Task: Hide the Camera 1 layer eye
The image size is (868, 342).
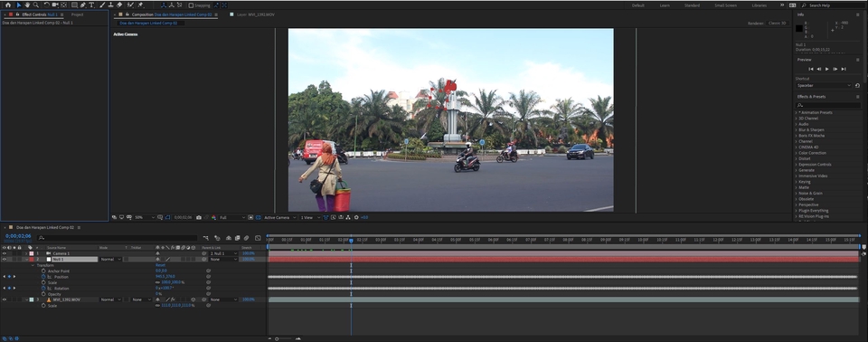Action: (5, 253)
